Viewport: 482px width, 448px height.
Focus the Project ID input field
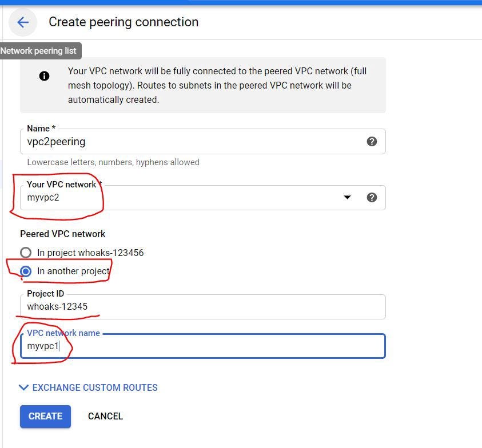202,307
